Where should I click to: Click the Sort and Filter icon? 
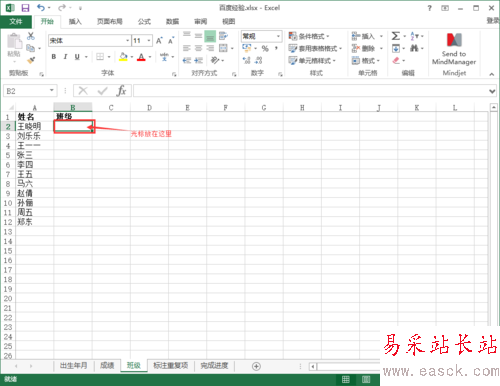414,36
